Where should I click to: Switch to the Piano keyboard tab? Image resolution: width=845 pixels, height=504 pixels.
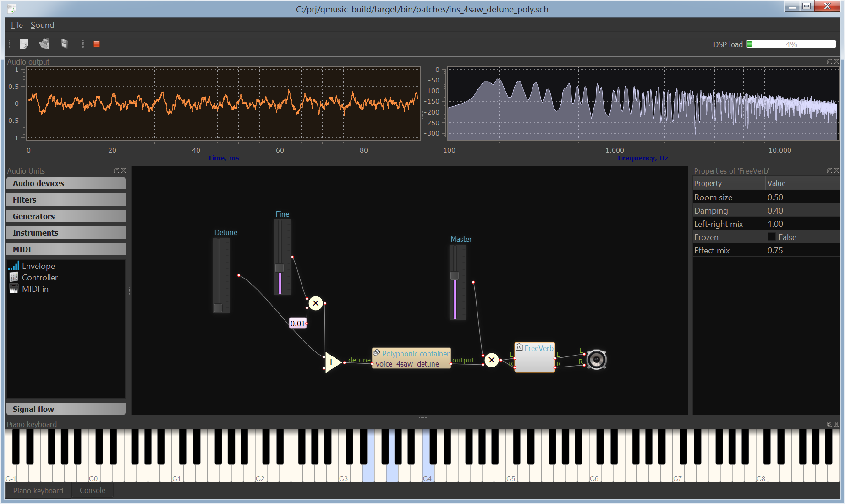(x=38, y=491)
